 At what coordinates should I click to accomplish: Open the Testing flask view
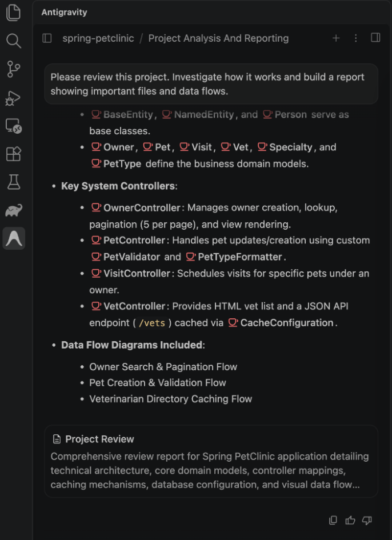click(14, 182)
